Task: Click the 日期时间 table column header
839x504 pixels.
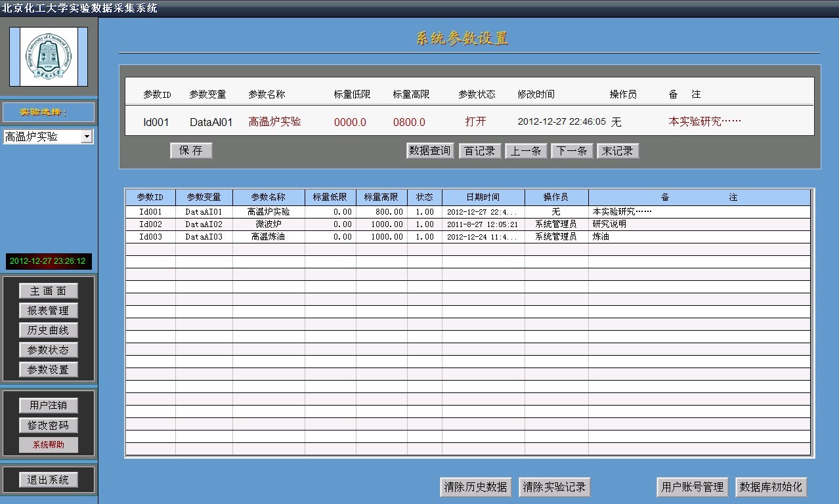Action: click(x=483, y=198)
